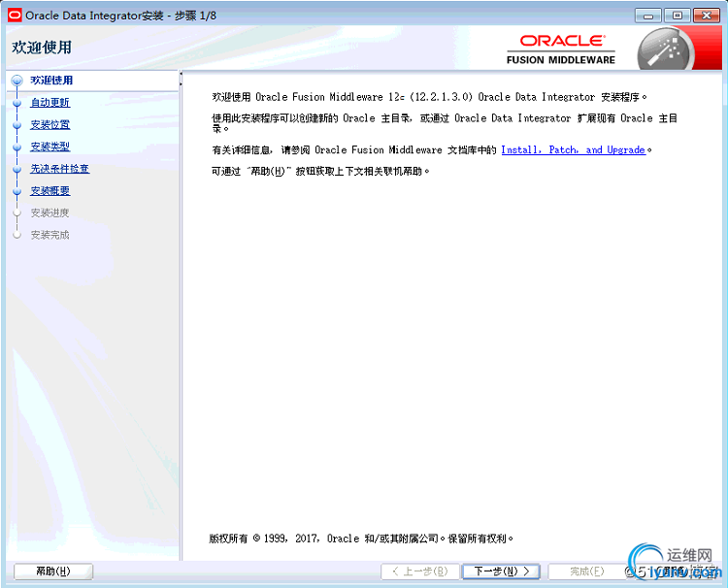Image resolution: width=728 pixels, height=588 pixels.
Task: Click the disabled 完成(F) finish button
Action: coord(587,572)
